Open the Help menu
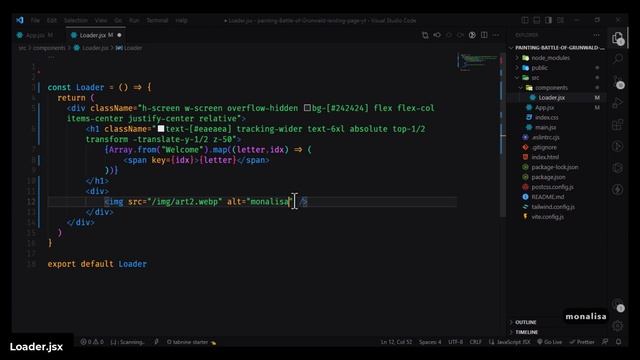This screenshot has height=360, width=640. pos(181,20)
